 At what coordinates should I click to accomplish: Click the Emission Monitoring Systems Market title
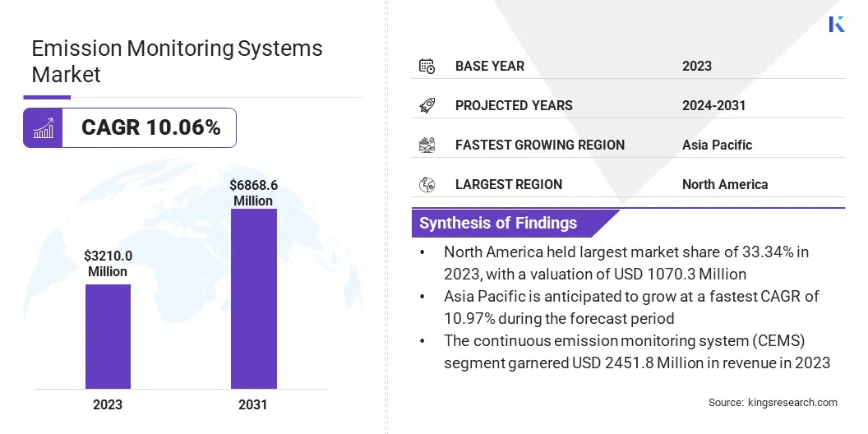coord(177,61)
